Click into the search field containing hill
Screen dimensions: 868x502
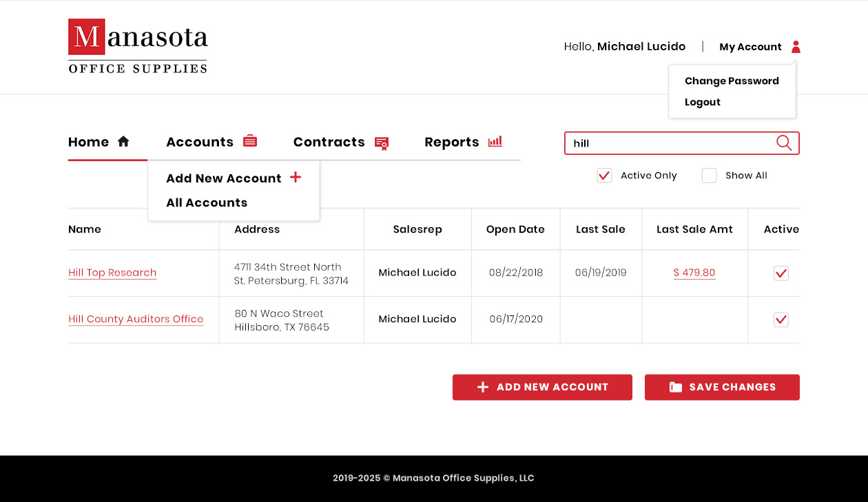[668, 143]
